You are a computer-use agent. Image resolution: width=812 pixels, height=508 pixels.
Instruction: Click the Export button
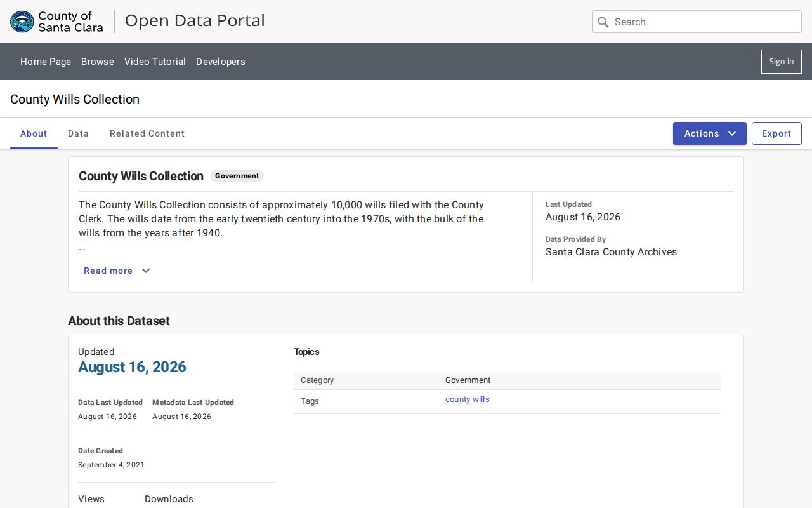(776, 133)
